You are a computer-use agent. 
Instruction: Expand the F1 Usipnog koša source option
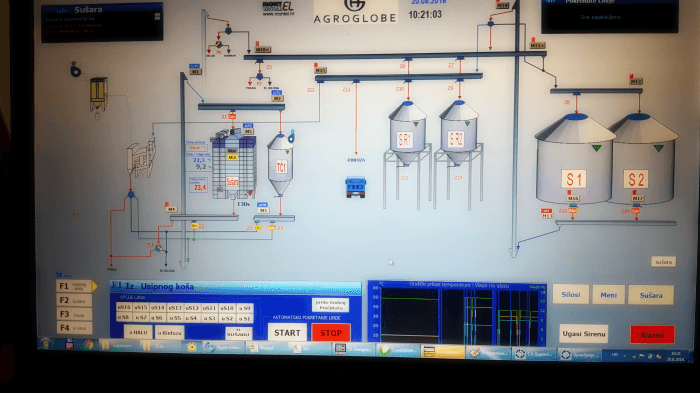tap(74, 286)
